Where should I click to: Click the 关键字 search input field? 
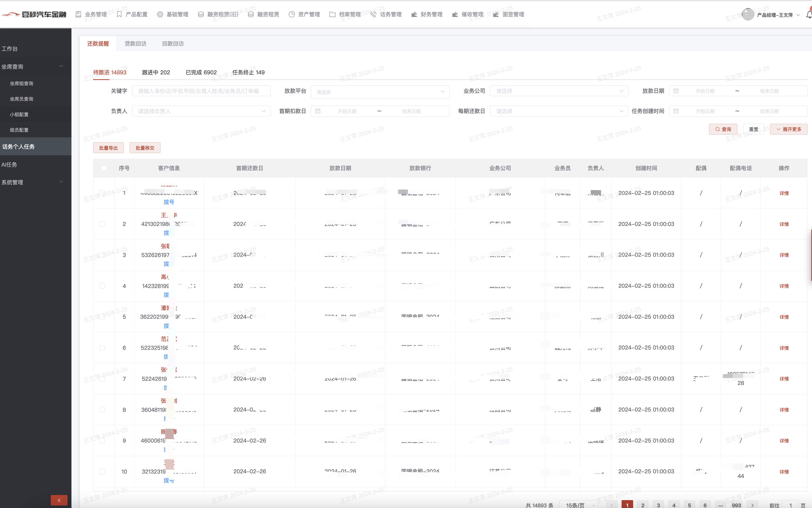coord(201,91)
